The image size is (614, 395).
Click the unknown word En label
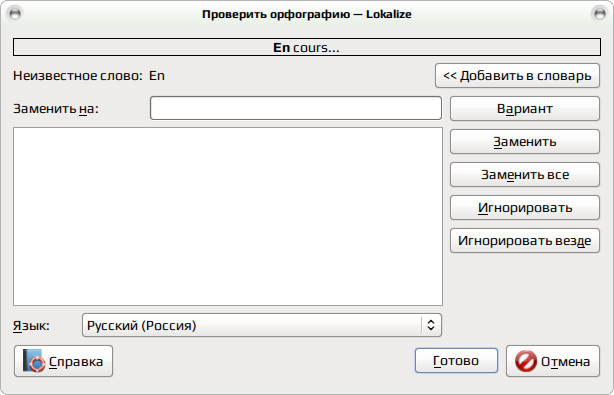(157, 76)
